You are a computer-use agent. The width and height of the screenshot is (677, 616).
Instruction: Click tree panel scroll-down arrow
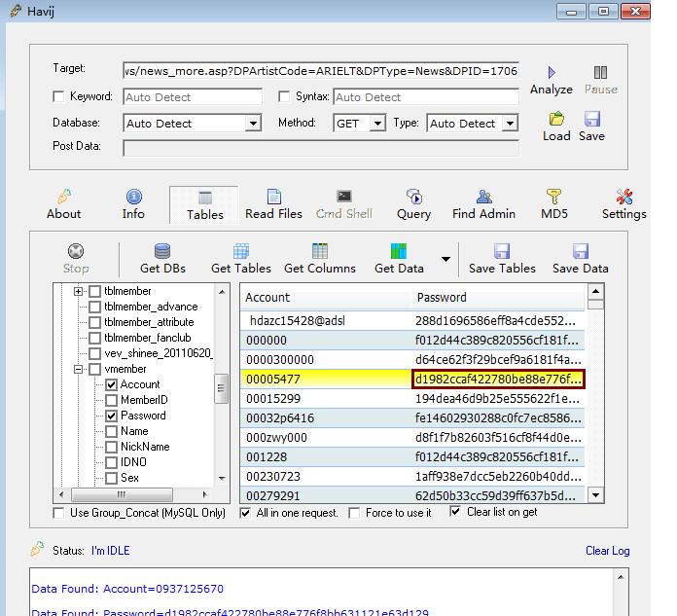(x=222, y=478)
